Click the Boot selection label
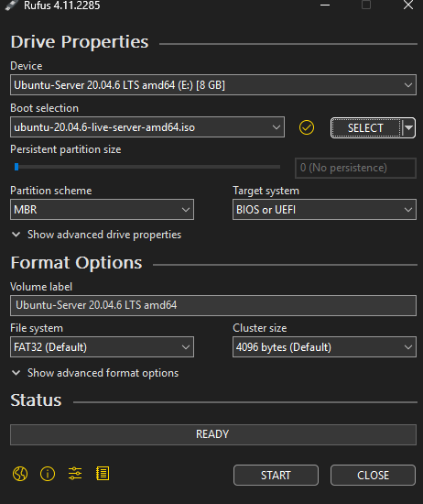 click(x=44, y=108)
